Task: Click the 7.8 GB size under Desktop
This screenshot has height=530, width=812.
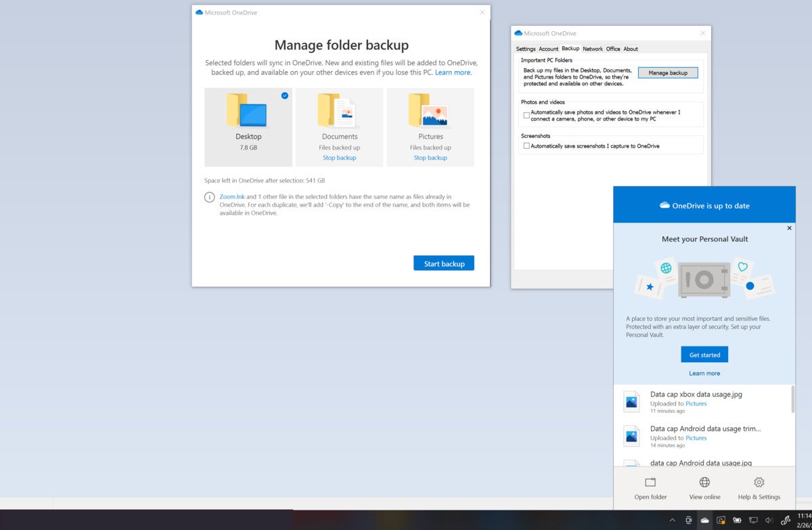Action: pyautogui.click(x=248, y=147)
